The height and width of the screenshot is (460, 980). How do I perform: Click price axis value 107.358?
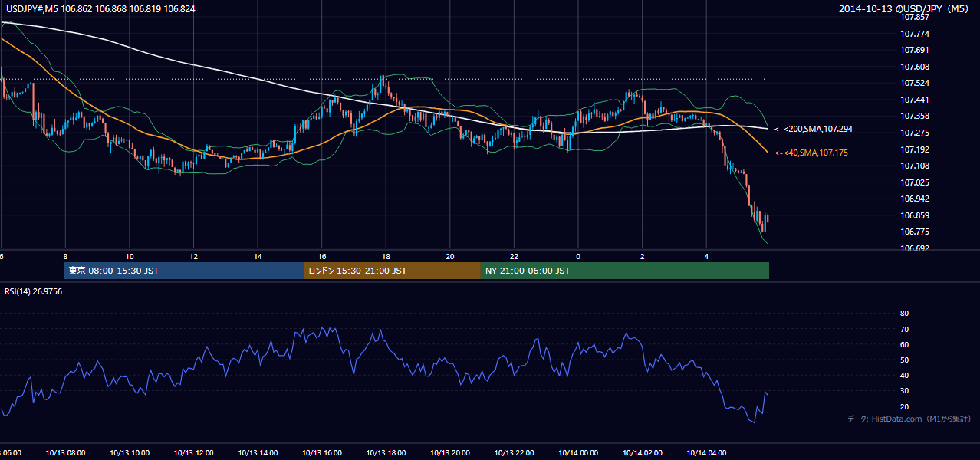pyautogui.click(x=916, y=116)
